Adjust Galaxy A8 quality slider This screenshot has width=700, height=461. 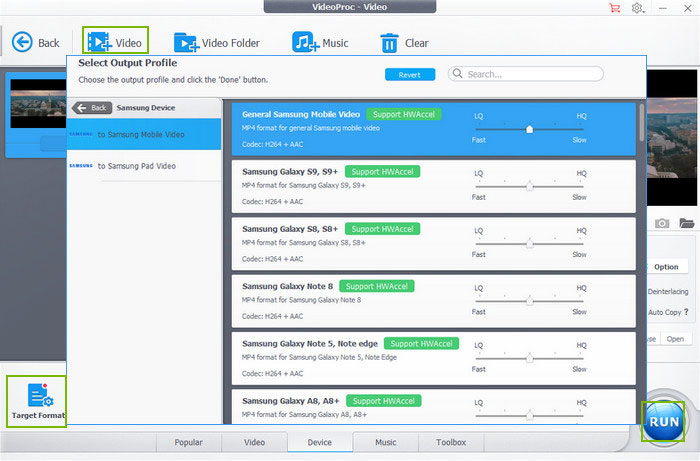529,415
